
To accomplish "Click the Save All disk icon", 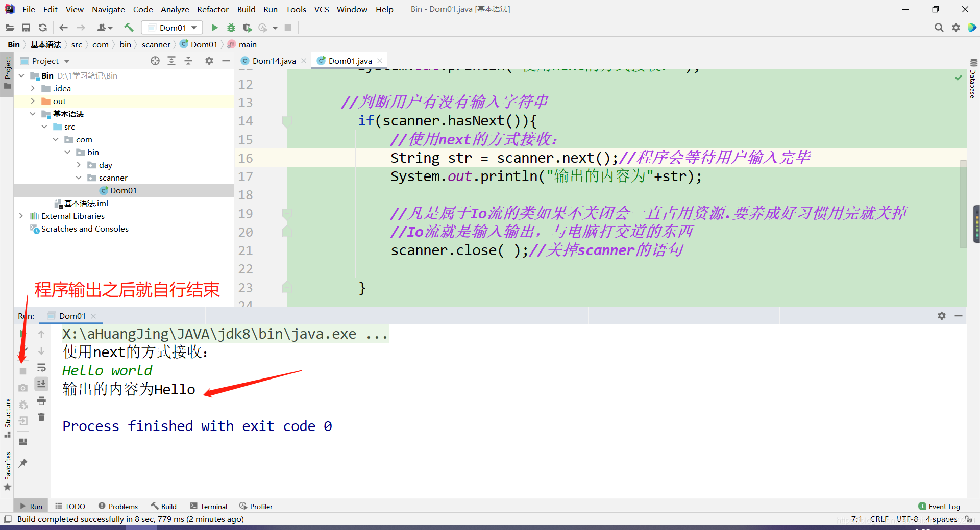I will (26, 28).
